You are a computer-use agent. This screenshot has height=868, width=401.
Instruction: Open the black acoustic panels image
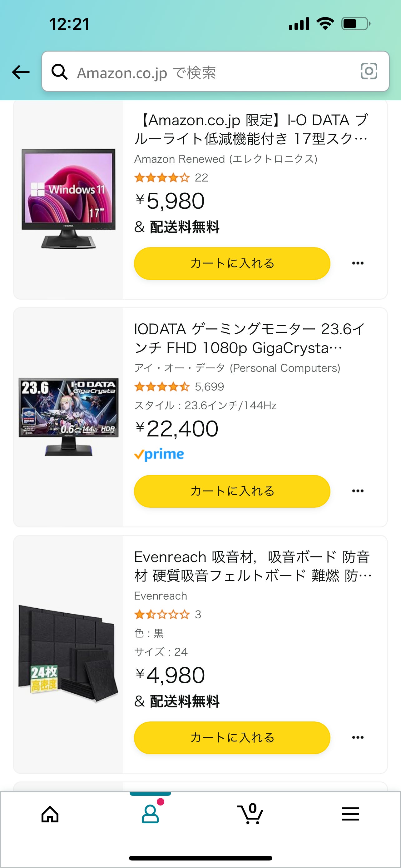click(x=68, y=654)
